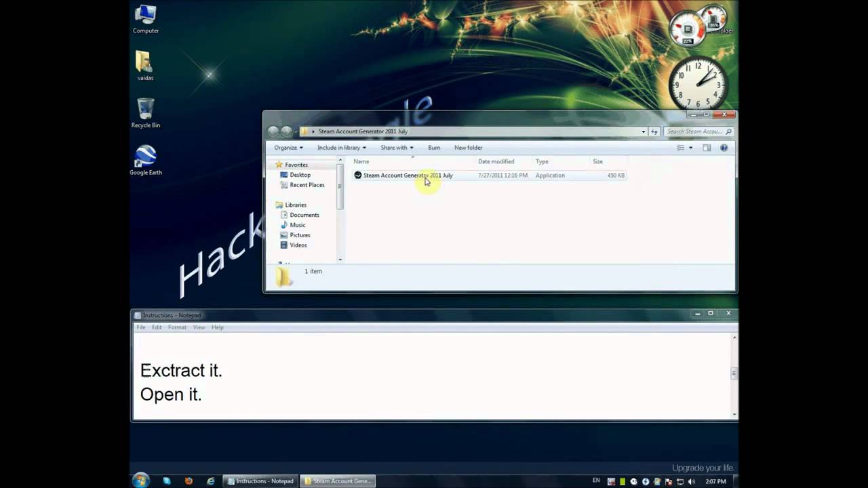Click the 2:07 PM taskbar clock

pyautogui.click(x=715, y=481)
